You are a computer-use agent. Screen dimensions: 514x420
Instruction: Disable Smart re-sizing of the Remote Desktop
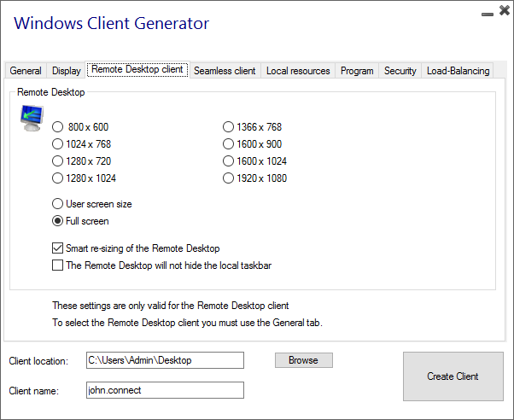tap(58, 248)
